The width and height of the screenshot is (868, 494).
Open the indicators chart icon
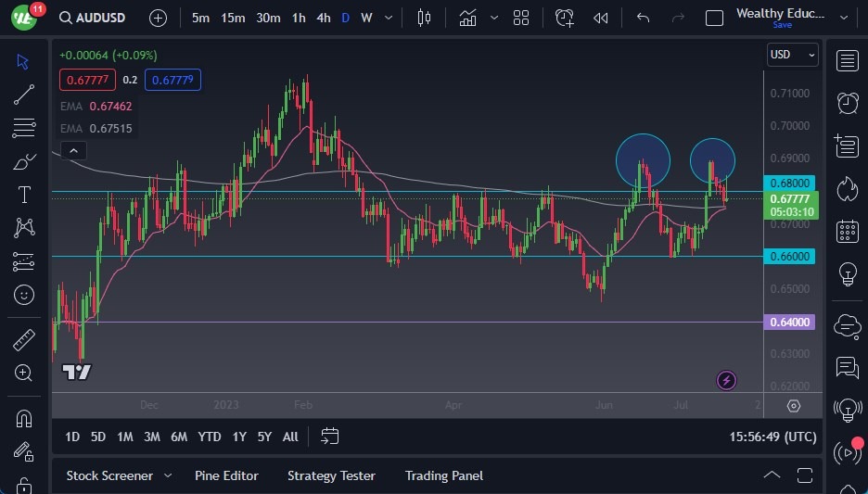[467, 18]
